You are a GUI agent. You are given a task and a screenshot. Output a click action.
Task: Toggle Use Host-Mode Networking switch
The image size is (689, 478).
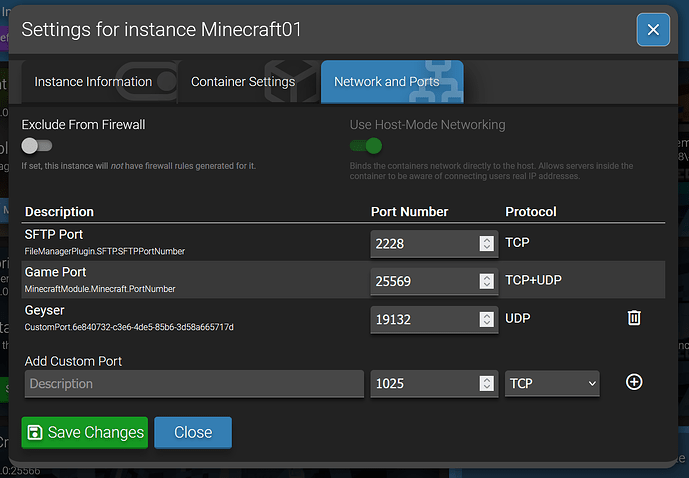(x=366, y=146)
